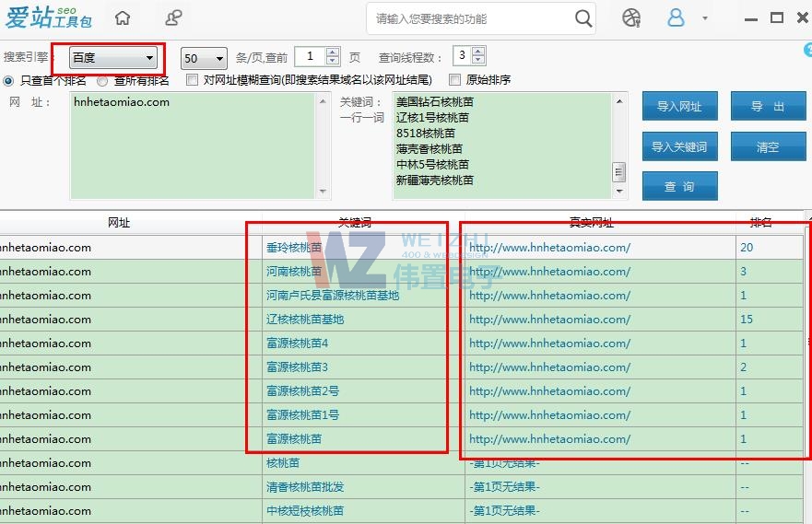The width and height of the screenshot is (812, 524).
Task: Select 查所有排名 radio option
Action: point(103,80)
